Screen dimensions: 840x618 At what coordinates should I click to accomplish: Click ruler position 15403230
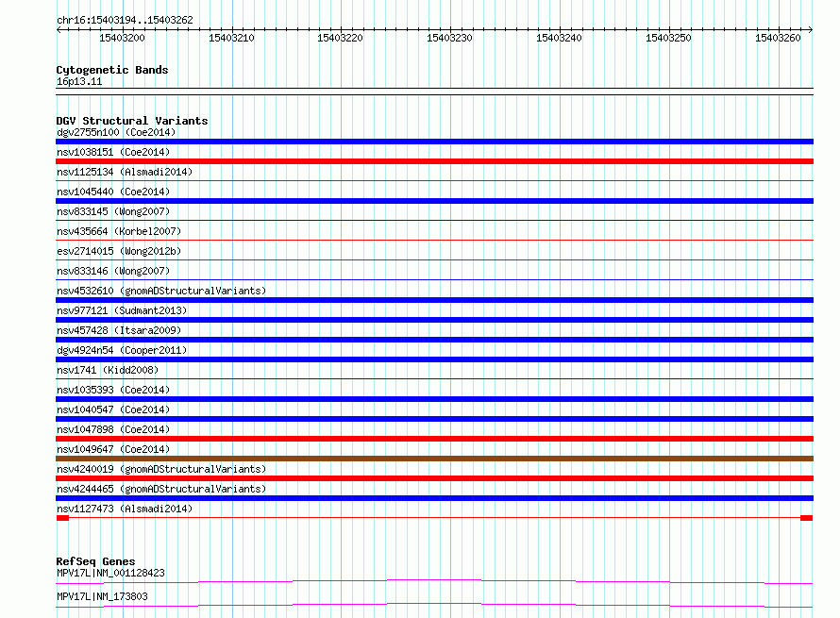pos(449,38)
